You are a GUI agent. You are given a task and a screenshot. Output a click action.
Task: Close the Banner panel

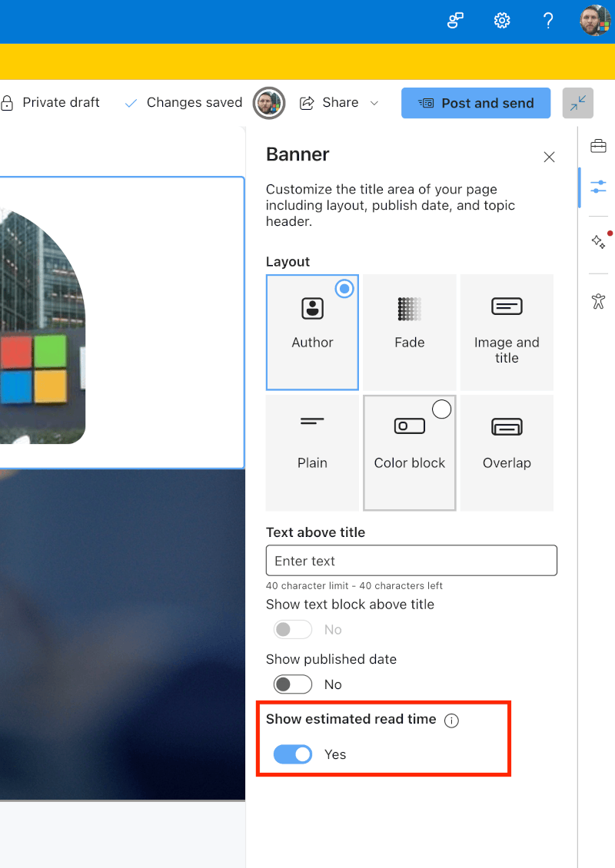coord(549,157)
